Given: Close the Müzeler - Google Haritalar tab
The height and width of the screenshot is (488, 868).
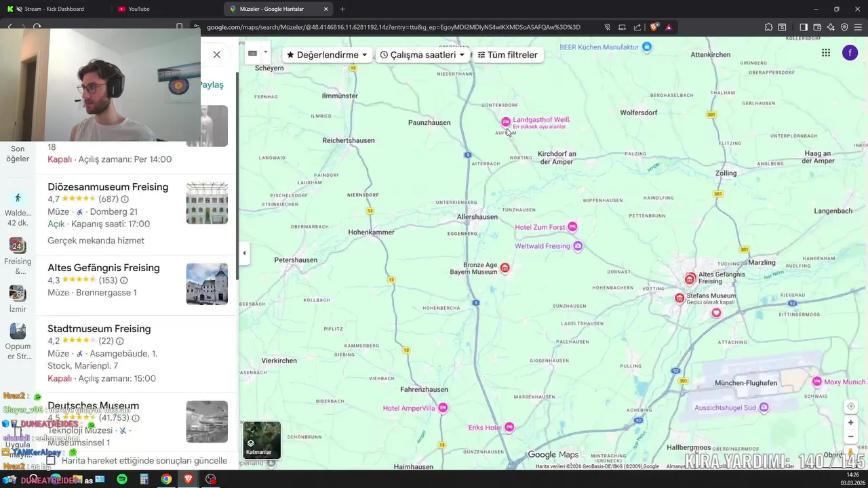Looking at the screenshot, I should 326,9.
